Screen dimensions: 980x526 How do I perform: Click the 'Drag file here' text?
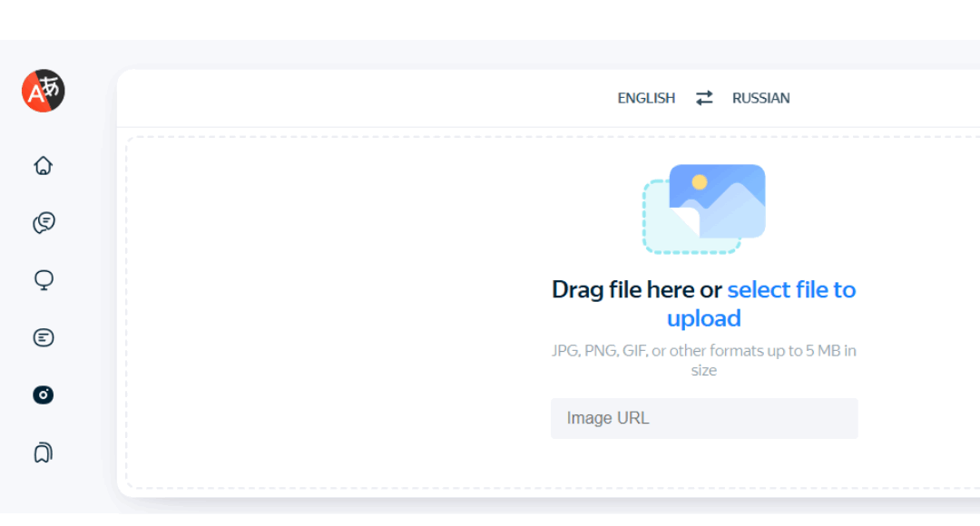pos(626,288)
